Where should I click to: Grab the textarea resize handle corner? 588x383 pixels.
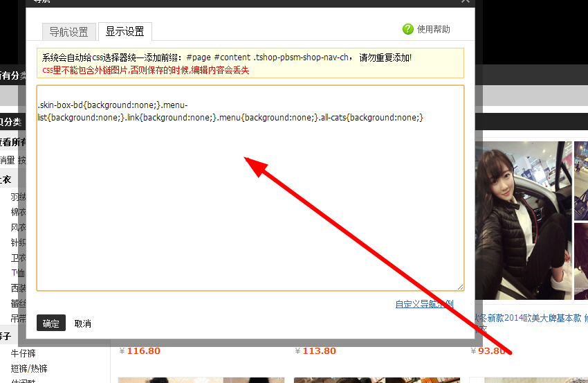[x=460, y=287]
